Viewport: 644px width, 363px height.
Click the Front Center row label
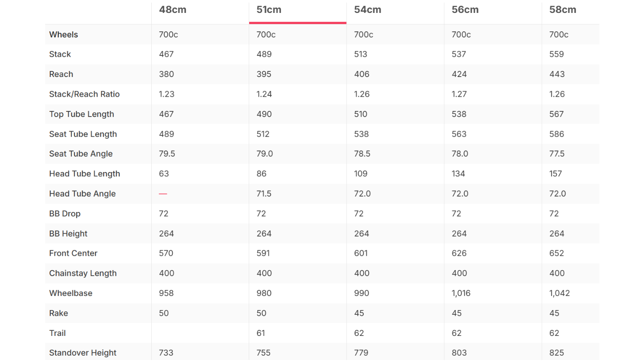tap(73, 253)
